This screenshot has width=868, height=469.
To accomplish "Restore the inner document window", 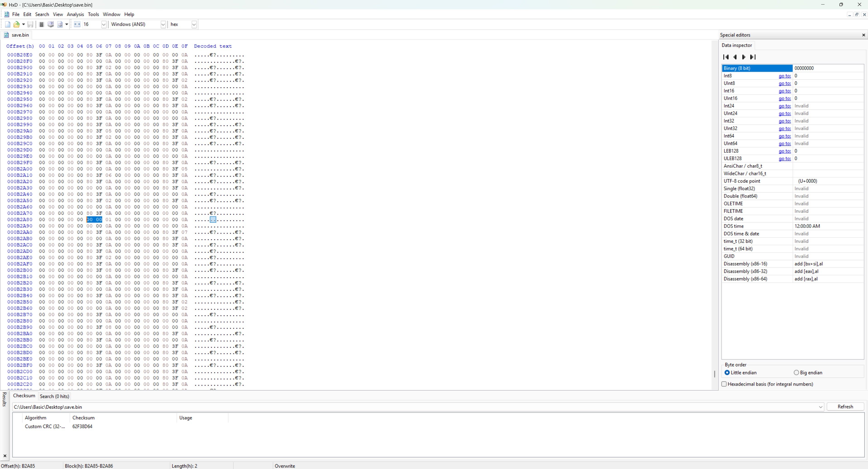I will [857, 14].
